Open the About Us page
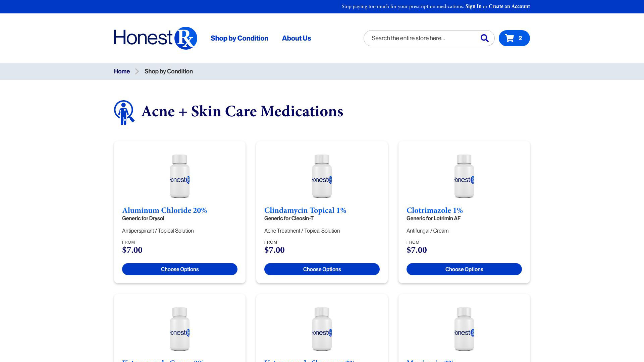Image resolution: width=644 pixels, height=362 pixels. pyautogui.click(x=297, y=38)
